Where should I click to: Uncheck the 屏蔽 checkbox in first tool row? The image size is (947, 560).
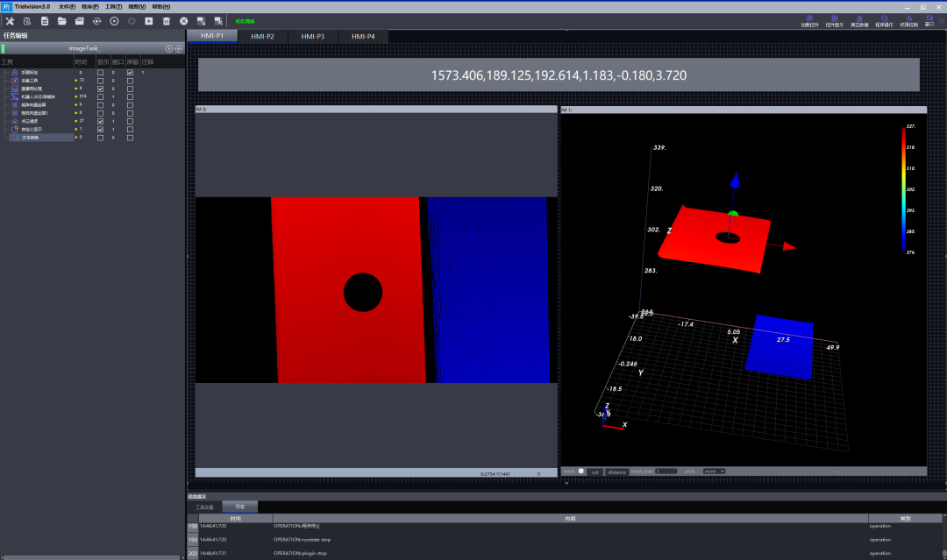coord(131,73)
